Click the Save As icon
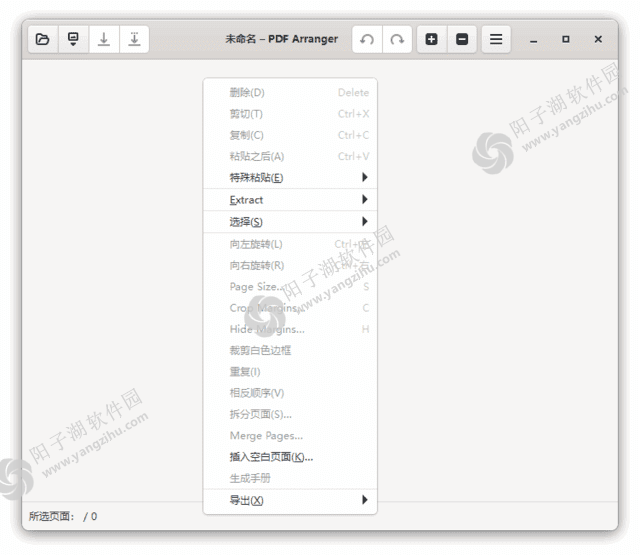Viewport: 640px width, 555px height. (134, 39)
